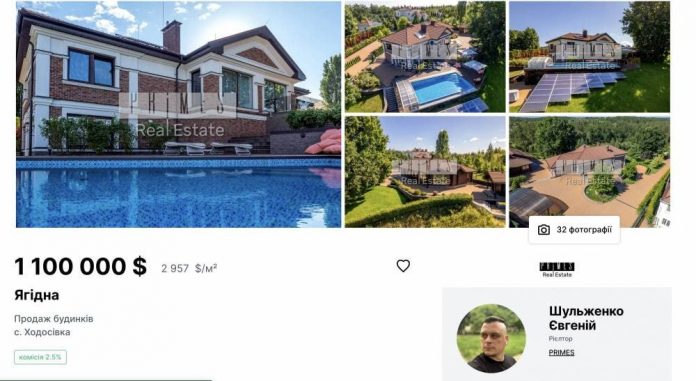The height and width of the screenshot is (381, 696).
Task: Click the с. Ходосівка location text
Action: tap(42, 332)
